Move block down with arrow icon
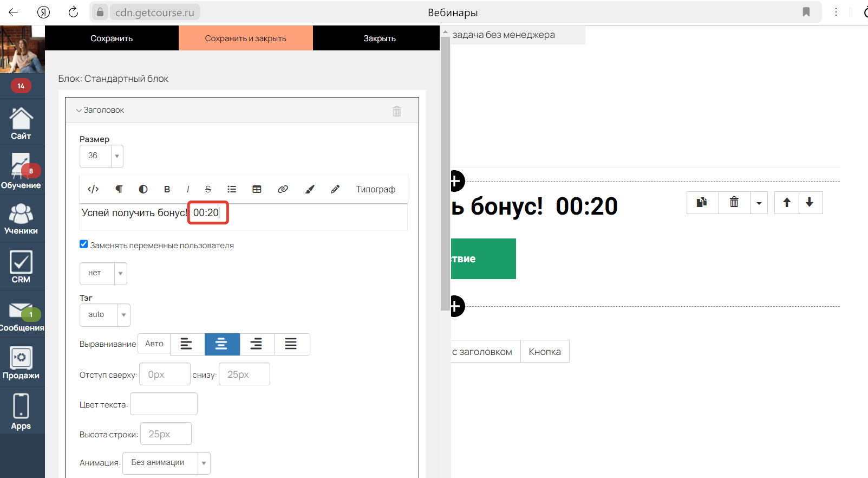 tap(810, 203)
